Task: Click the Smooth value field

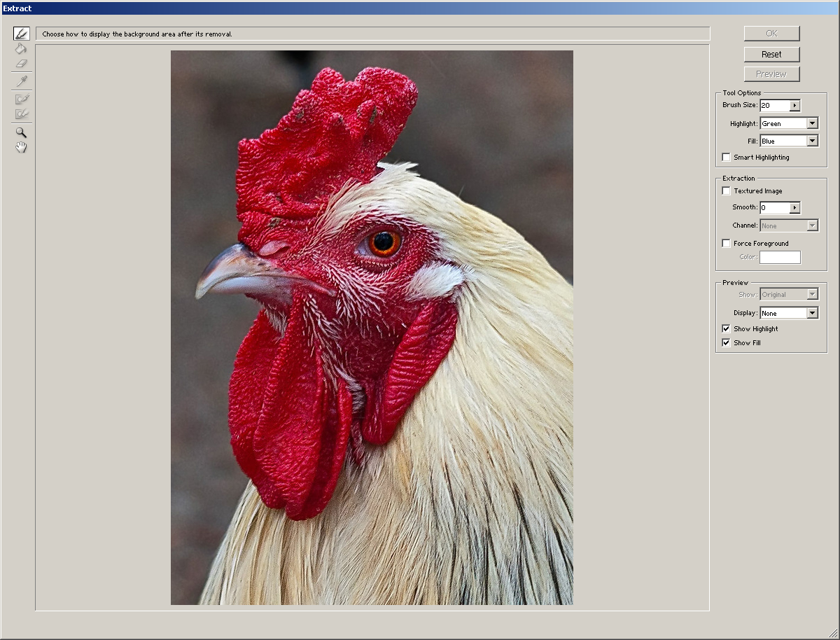Action: [774, 208]
